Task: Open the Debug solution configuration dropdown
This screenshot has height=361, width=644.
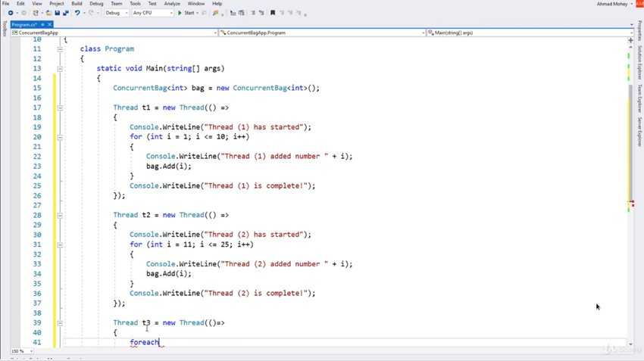Action: (x=117, y=13)
